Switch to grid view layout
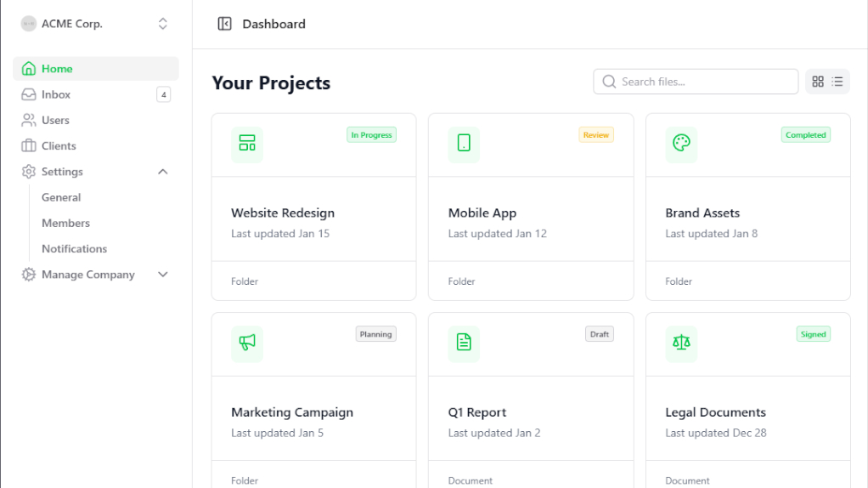This screenshot has width=868, height=488. [818, 82]
